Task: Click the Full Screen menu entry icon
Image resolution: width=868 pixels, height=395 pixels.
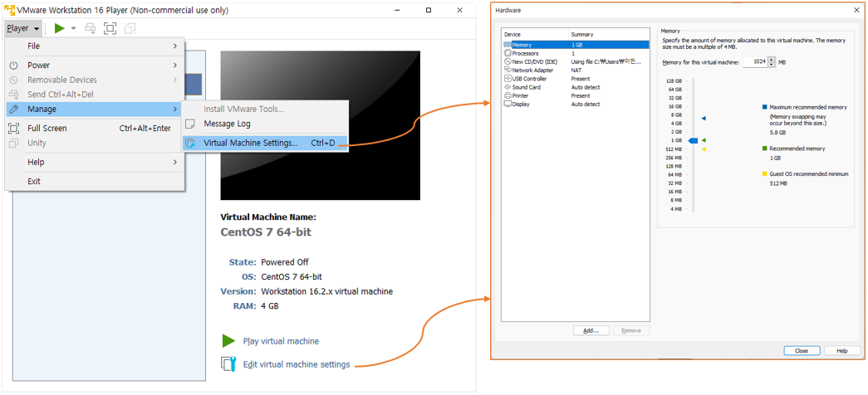Action: tap(14, 129)
